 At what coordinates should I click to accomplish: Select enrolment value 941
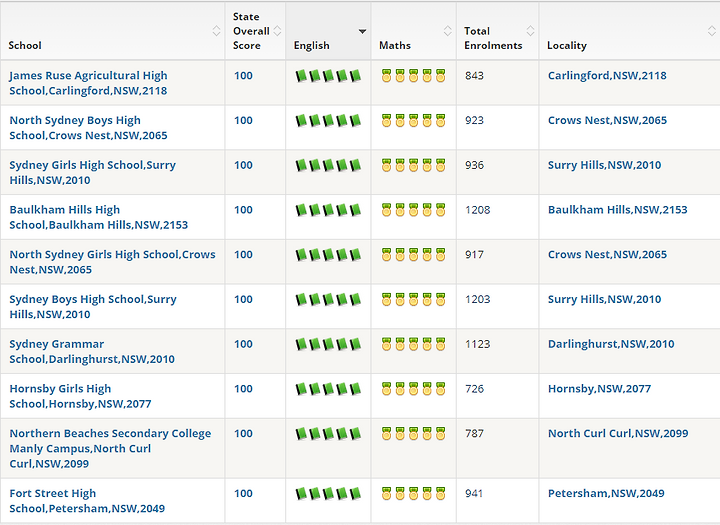474,493
